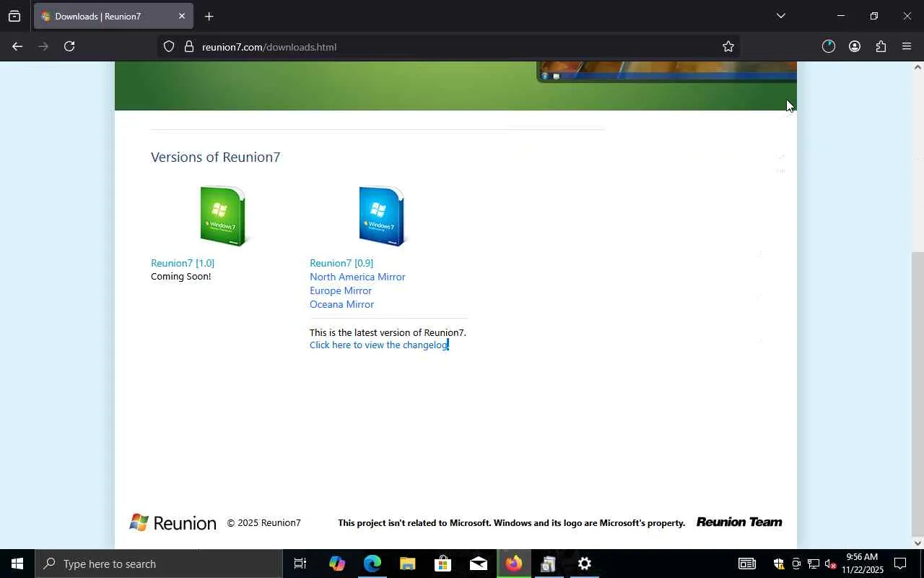The image size is (924, 578).
Task: Click the scrollbar down arrow
Action: click(918, 543)
